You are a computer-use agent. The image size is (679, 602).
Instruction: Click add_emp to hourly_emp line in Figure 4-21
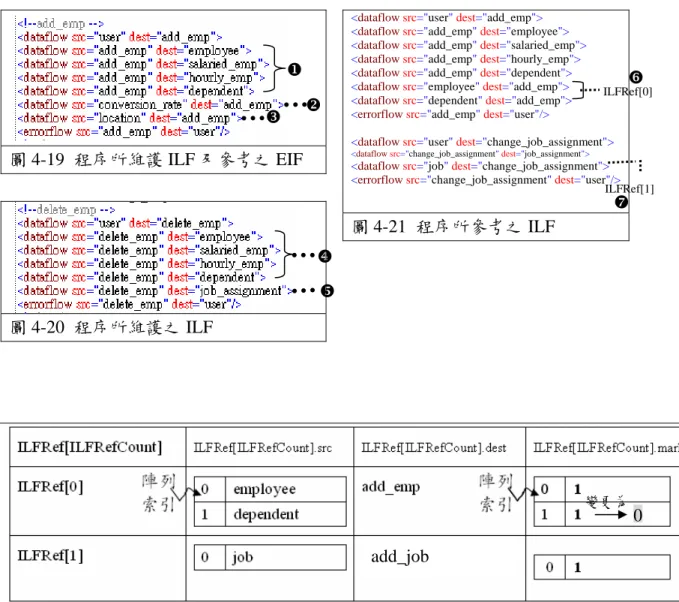point(466,59)
